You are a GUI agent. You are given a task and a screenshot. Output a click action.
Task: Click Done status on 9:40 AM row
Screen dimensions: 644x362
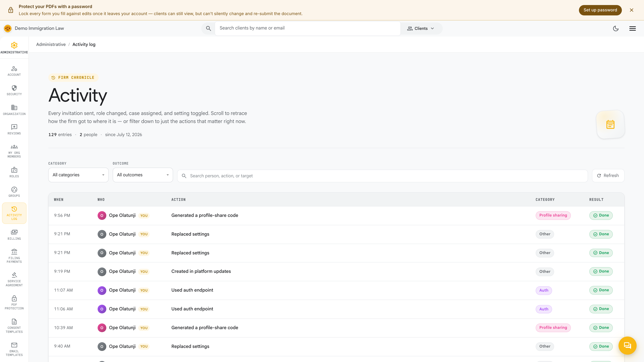601,346
